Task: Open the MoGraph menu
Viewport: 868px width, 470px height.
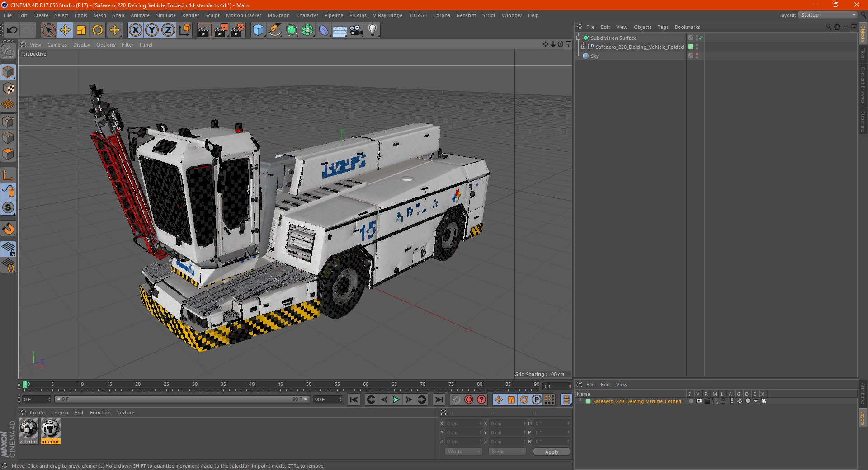Action: pos(278,15)
